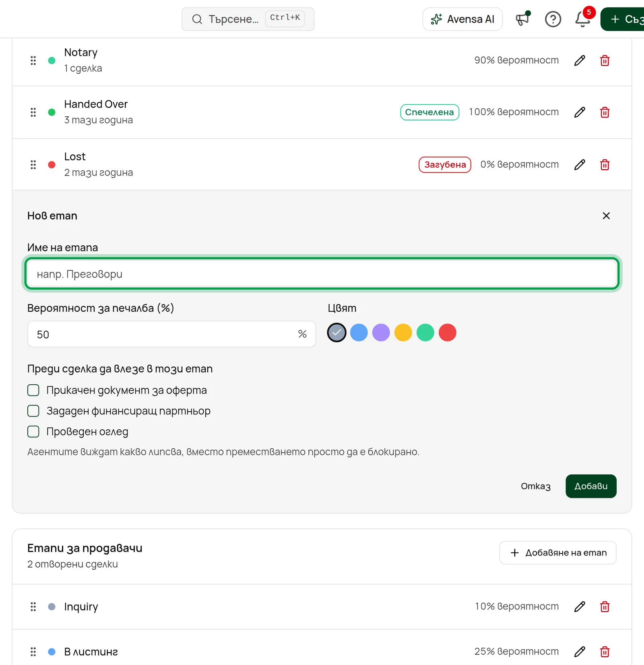This screenshot has height=665, width=644.
Task: Focus the Име на етапа field
Action: pos(322,274)
